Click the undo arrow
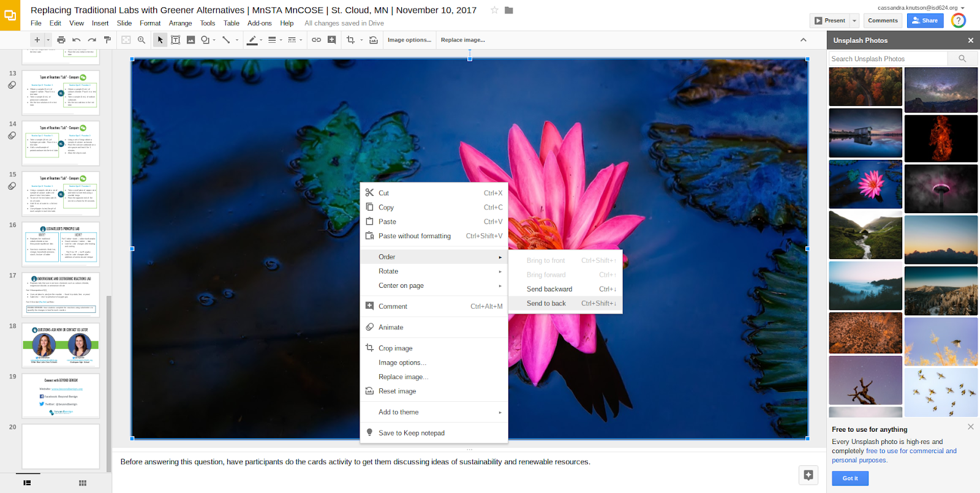The width and height of the screenshot is (980, 493). [77, 40]
